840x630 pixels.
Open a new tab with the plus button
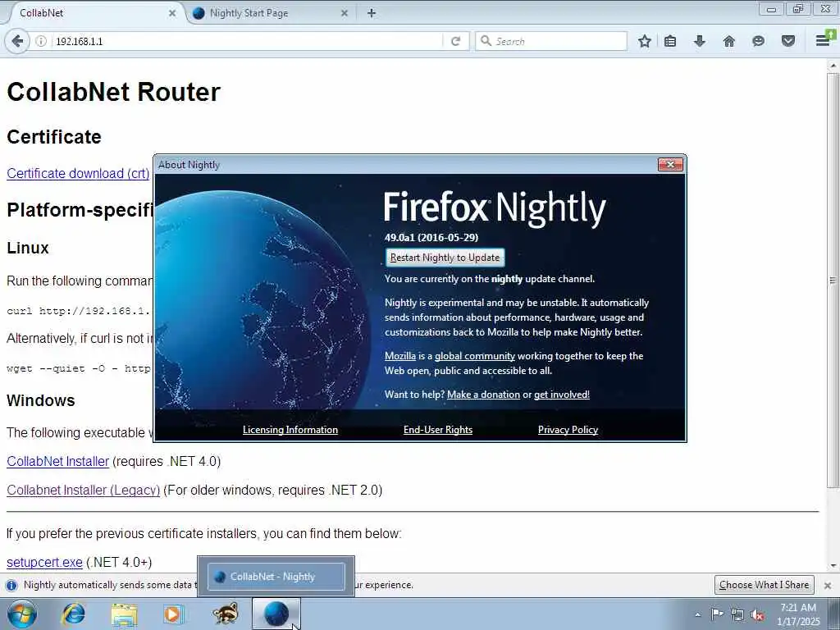click(372, 13)
